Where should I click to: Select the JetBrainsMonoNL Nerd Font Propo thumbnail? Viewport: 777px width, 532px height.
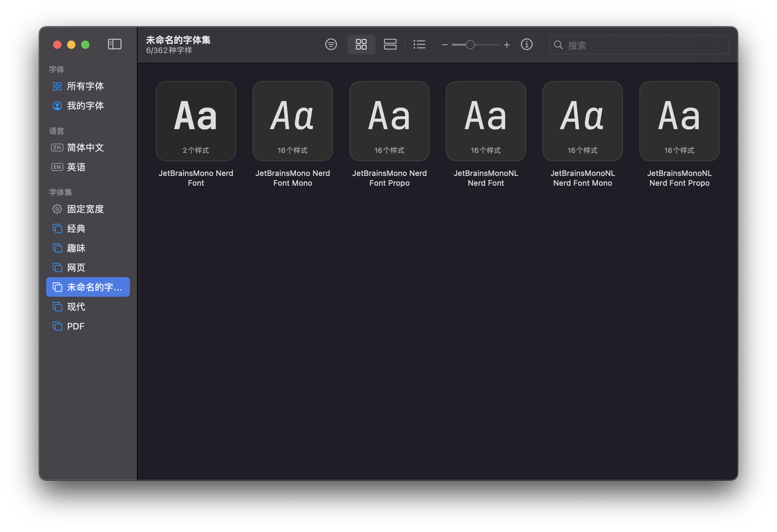point(679,121)
